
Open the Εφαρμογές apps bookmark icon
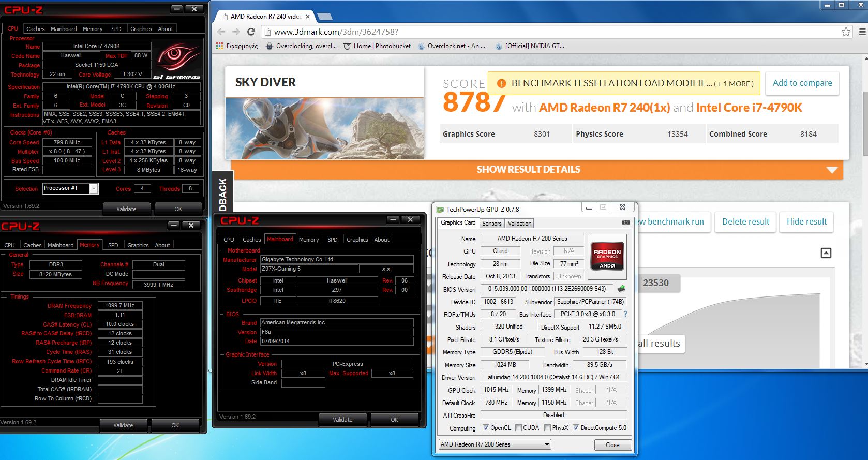[x=219, y=46]
